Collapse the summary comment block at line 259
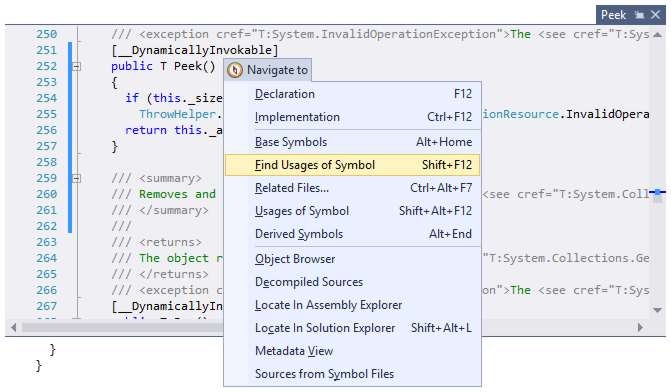Screen dimensions: 671x392 pyautogui.click(x=76, y=178)
